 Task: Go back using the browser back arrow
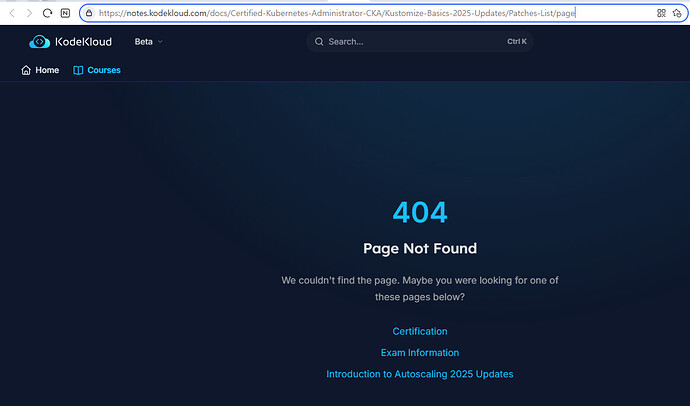point(12,13)
